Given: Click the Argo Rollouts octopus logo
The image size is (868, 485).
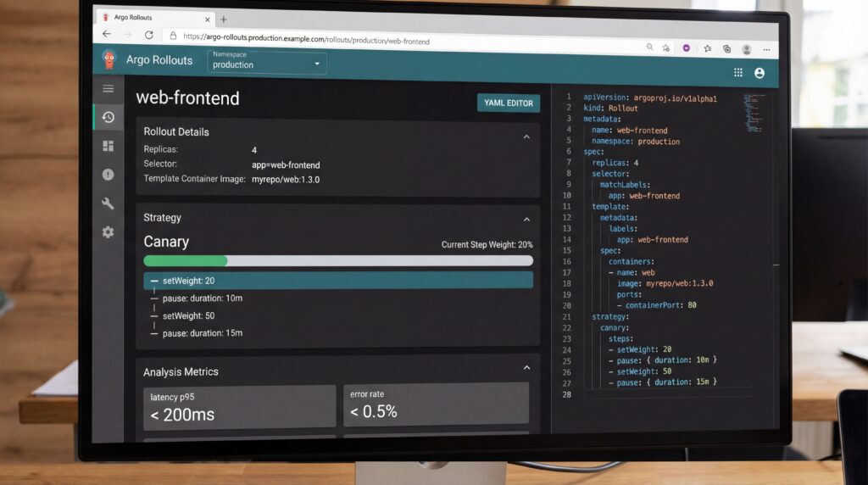Looking at the screenshot, I should click(109, 59).
